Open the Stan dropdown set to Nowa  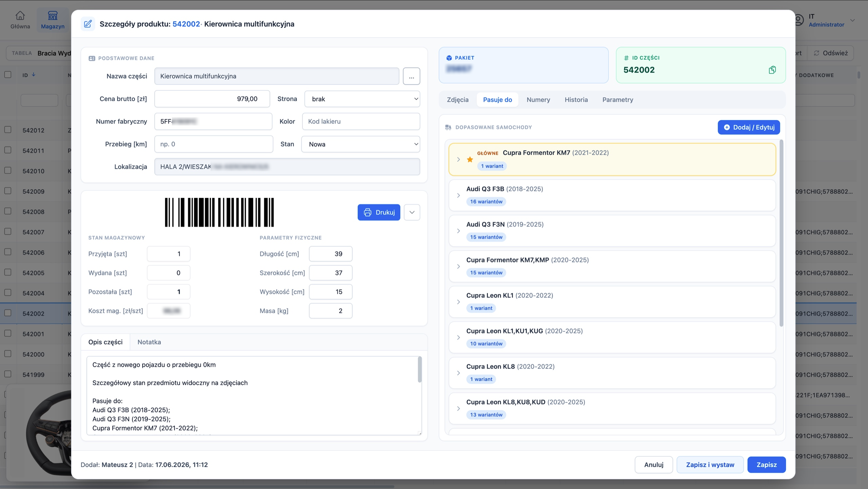pyautogui.click(x=361, y=144)
